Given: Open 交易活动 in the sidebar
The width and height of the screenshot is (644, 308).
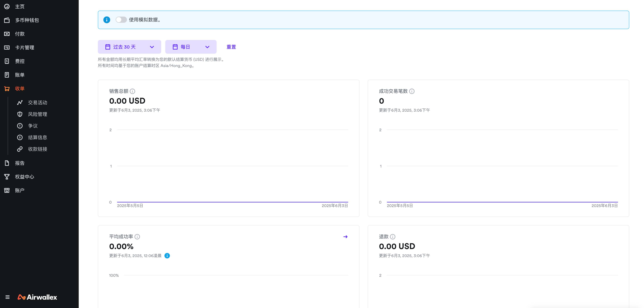Looking at the screenshot, I should tap(37, 103).
